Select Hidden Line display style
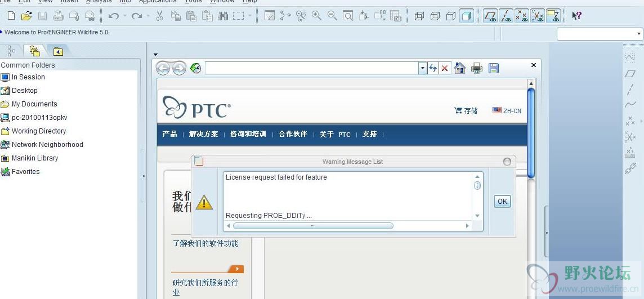 [x=435, y=16]
